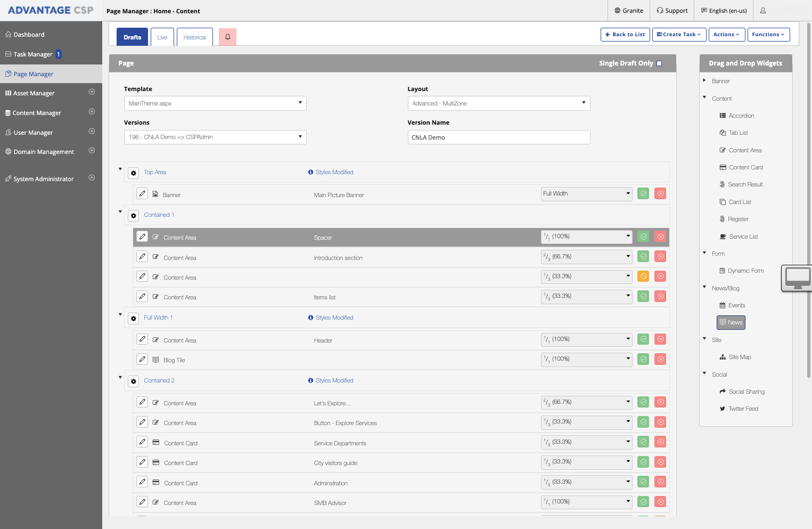Click Back to List button
Viewport: 812px width, 529px height.
point(625,35)
